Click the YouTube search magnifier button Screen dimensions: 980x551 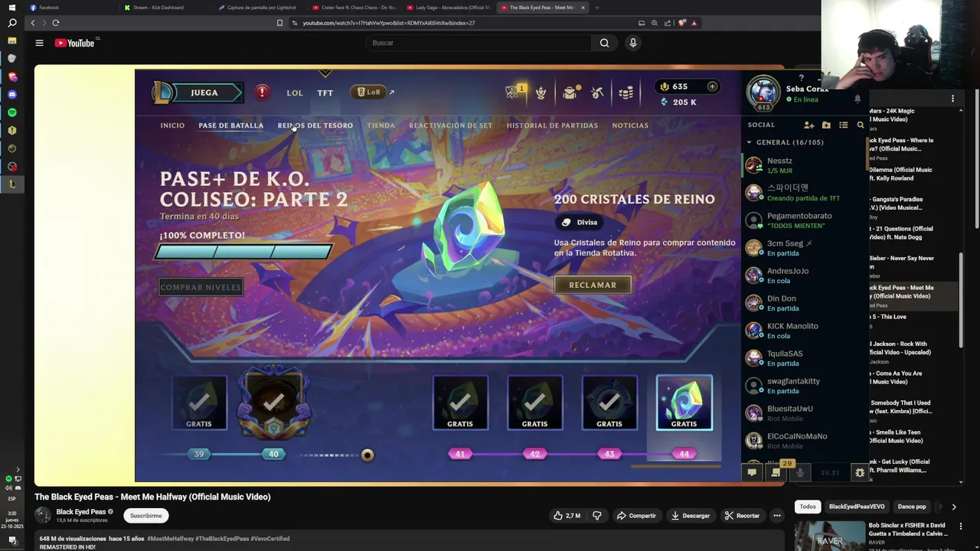[x=605, y=43]
